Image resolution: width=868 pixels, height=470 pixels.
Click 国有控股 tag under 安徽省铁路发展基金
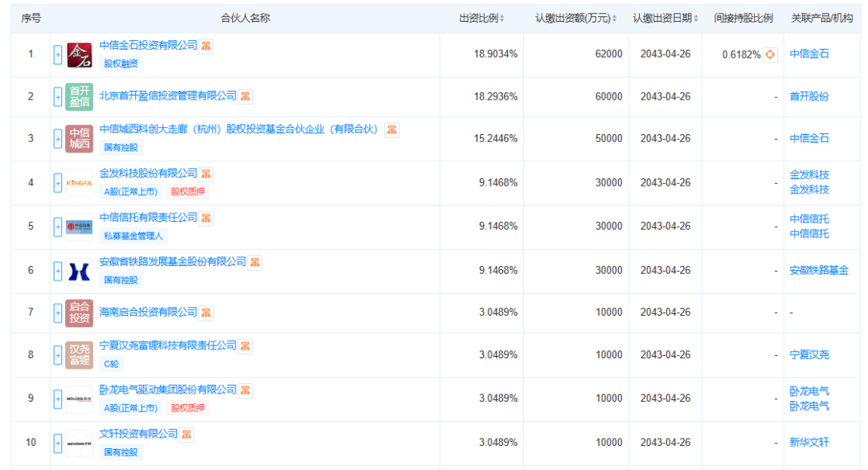(121, 280)
